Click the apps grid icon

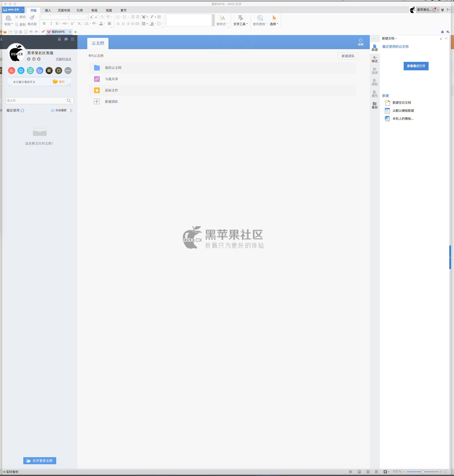pos(73,39)
